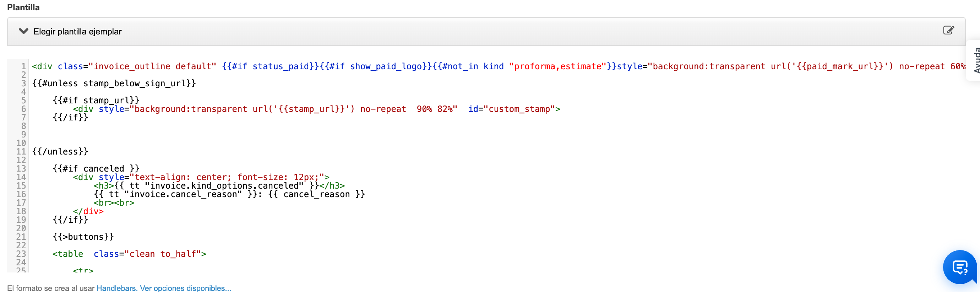Expand the Elegir plantilla ejemplar chevron
The width and height of the screenshot is (980, 292).
click(x=23, y=31)
